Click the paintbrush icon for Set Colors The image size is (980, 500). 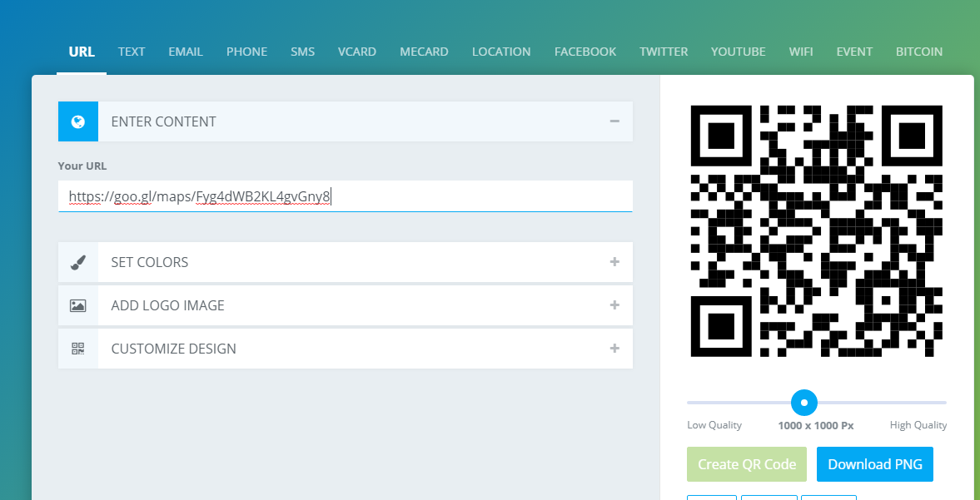78,262
